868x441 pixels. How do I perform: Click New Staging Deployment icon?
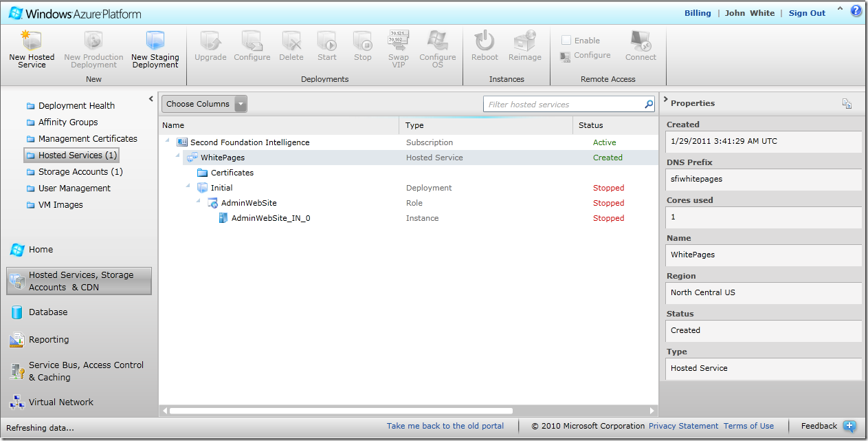[x=155, y=41]
